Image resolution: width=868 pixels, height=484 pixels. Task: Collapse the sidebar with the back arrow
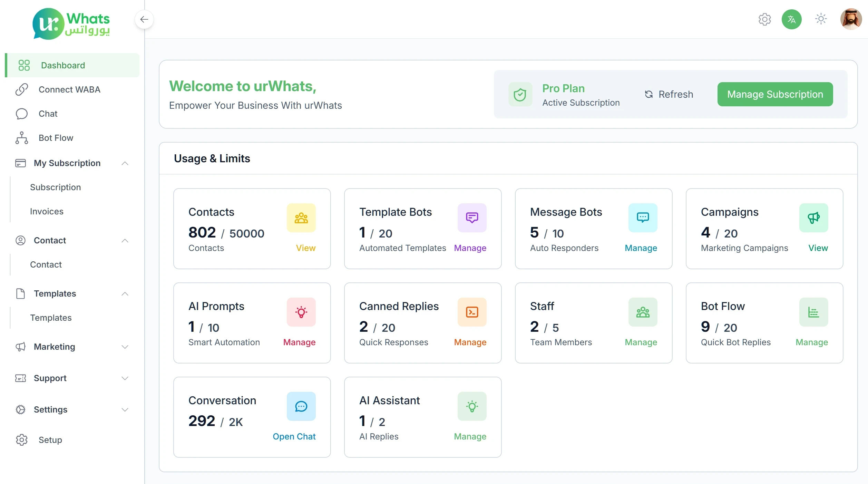(x=145, y=19)
